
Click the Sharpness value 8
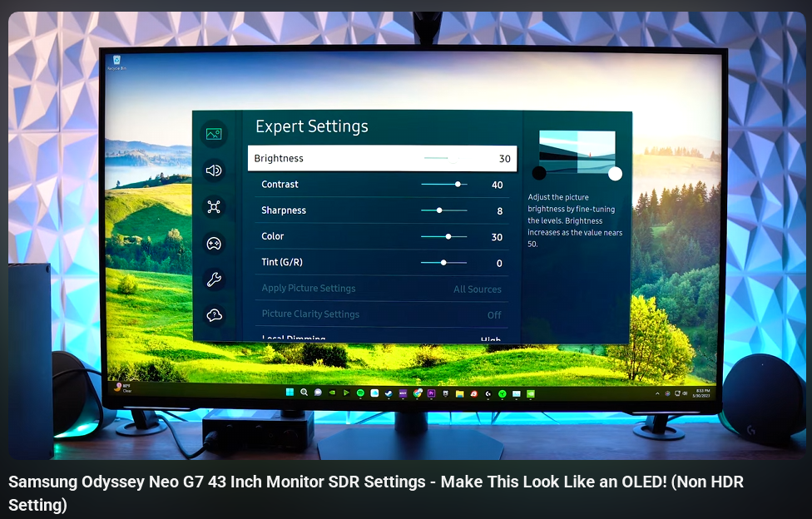[500, 210]
